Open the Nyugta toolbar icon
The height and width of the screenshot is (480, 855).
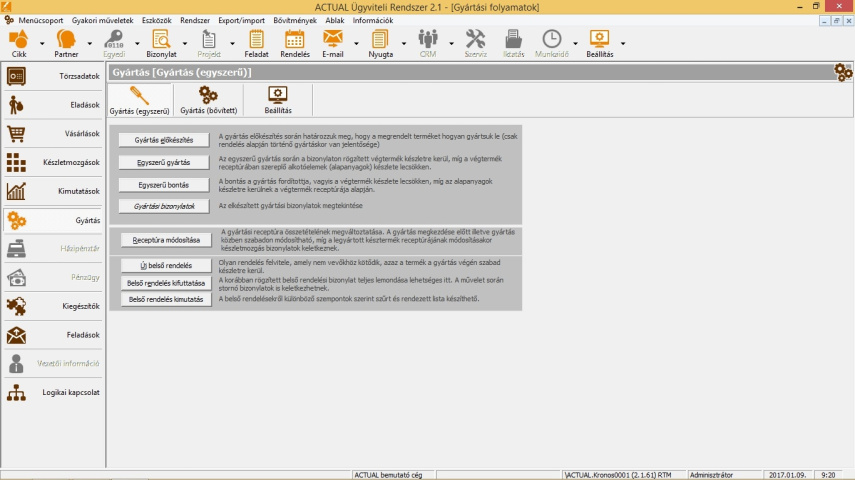[x=380, y=40]
